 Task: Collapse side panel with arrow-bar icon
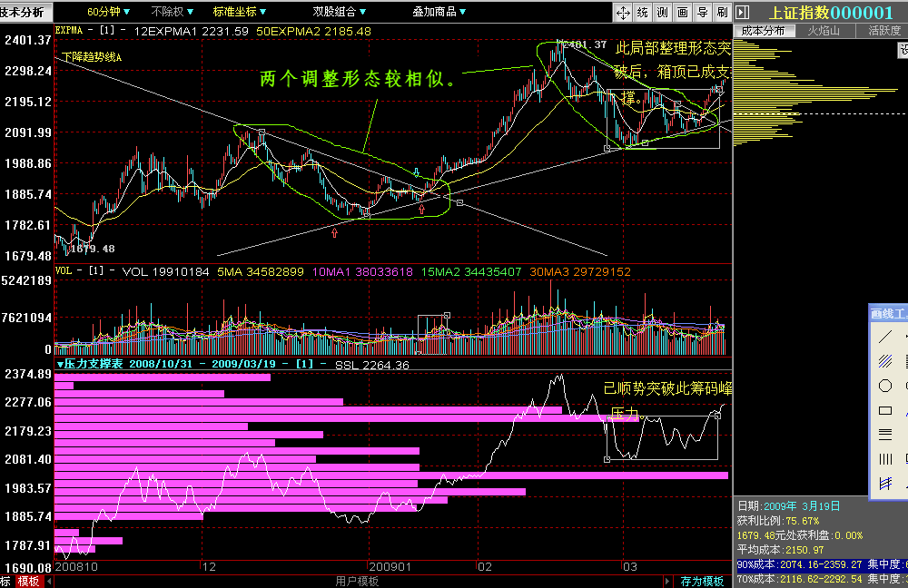click(743, 12)
